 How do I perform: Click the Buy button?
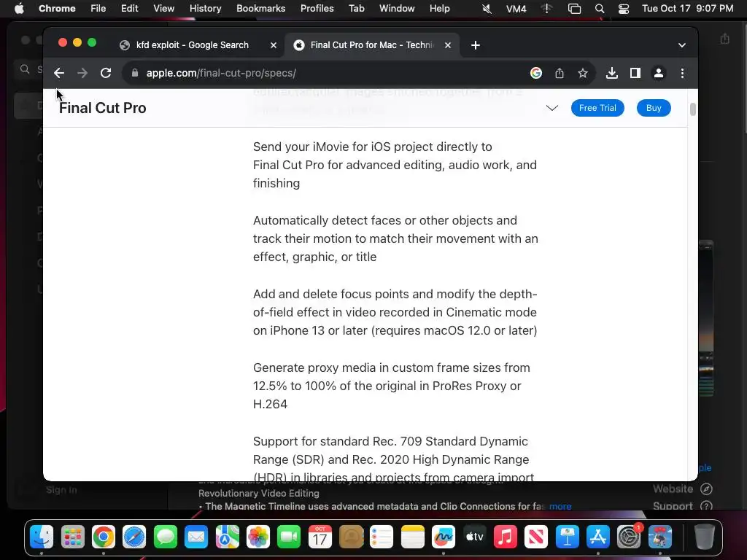pyautogui.click(x=654, y=108)
